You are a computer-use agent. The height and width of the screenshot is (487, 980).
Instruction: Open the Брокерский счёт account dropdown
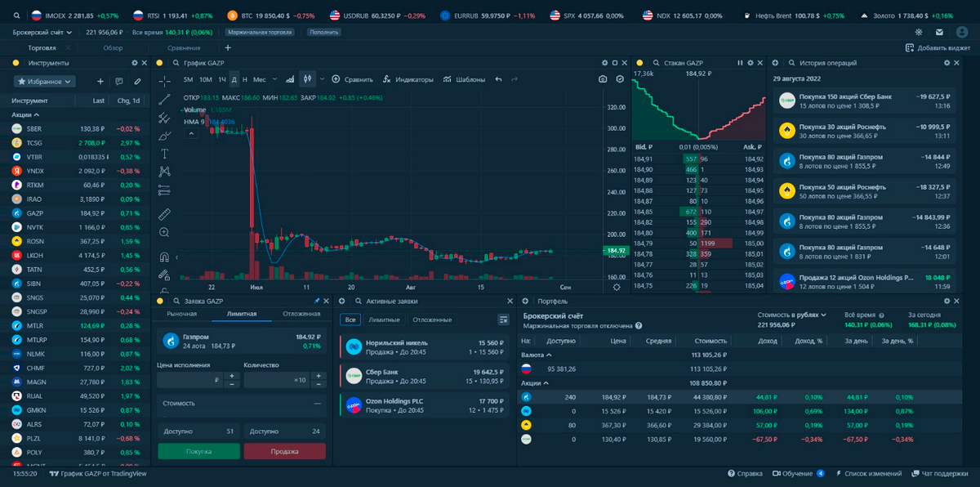[x=42, y=32]
